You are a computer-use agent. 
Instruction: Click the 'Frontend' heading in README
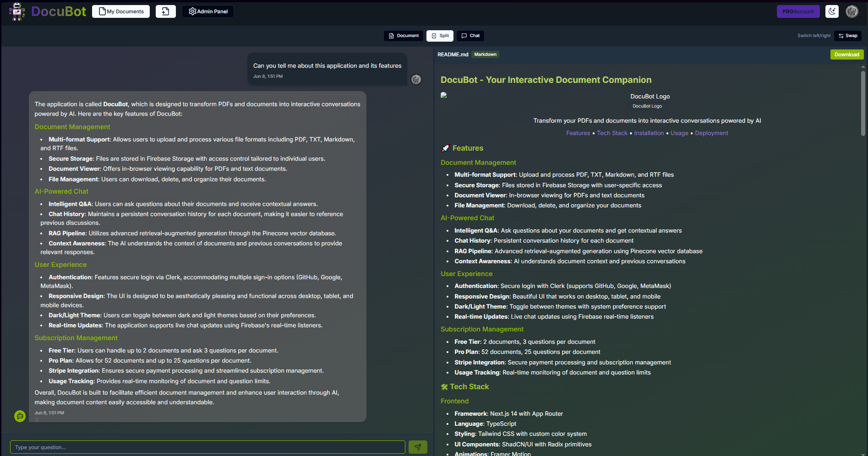tap(454, 401)
